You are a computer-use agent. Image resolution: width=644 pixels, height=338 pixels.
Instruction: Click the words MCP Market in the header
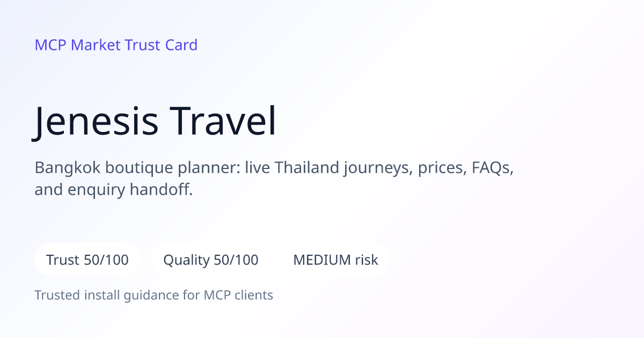tap(78, 45)
